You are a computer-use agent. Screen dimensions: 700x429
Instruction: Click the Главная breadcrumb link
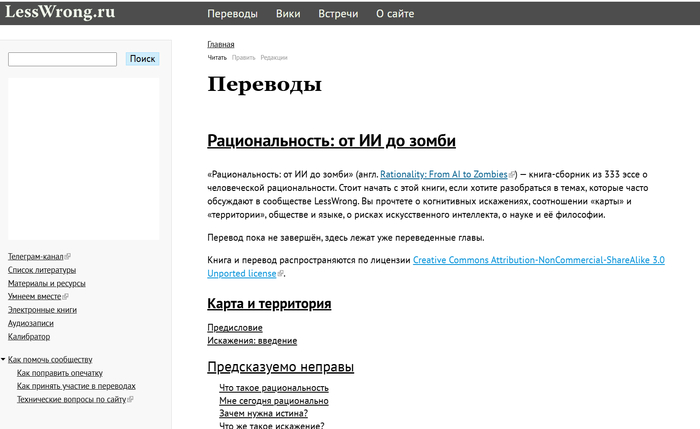[x=221, y=45]
